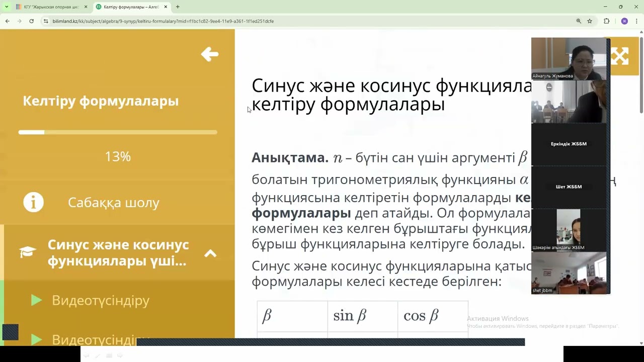Click the sin β table header cell
Viewport: 644px width, 362px height.
(363, 316)
